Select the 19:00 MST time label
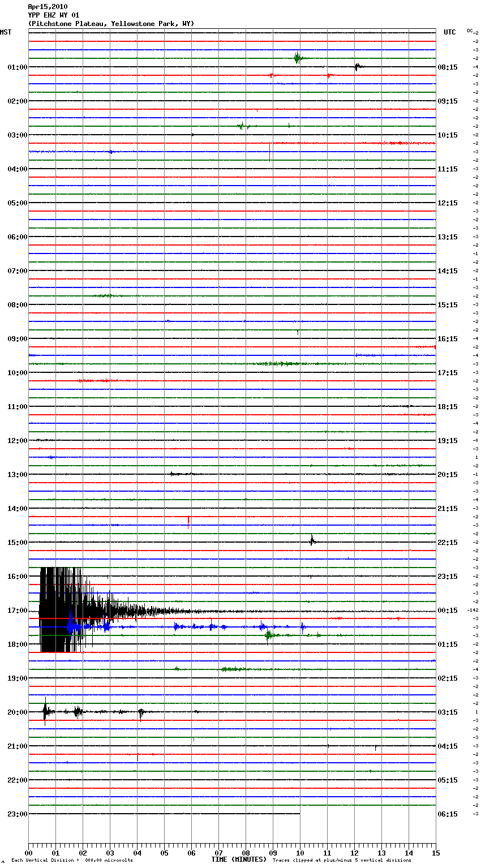 (17, 678)
